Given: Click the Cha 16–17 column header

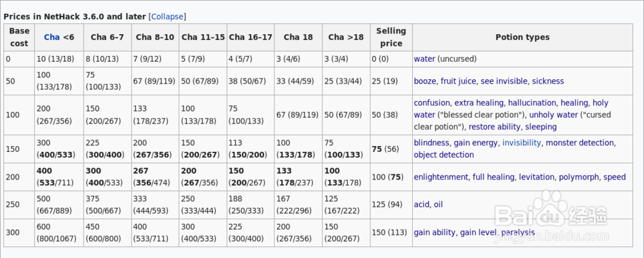Looking at the screenshot, I should pos(251,37).
